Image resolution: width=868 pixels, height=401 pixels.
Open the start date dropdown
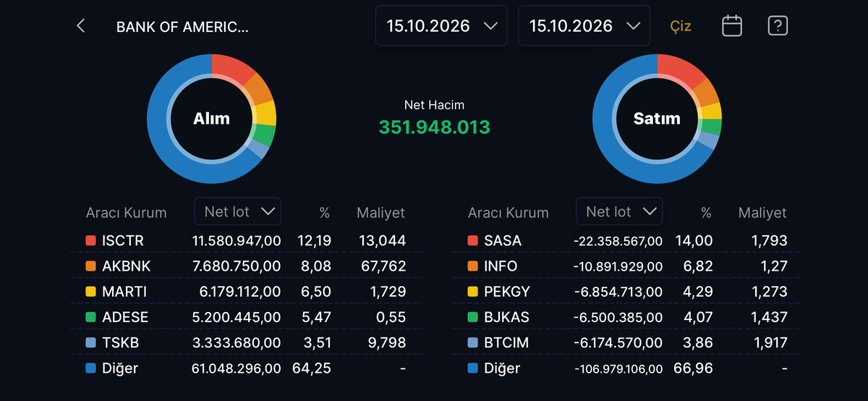(x=441, y=26)
